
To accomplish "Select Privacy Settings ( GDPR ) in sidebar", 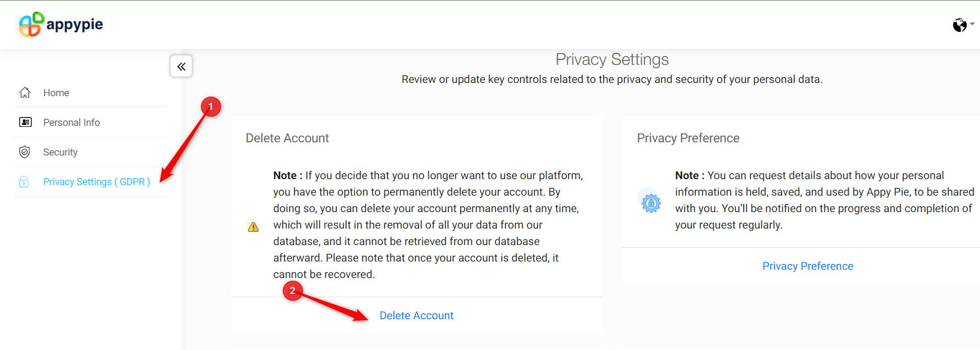I will click(x=96, y=181).
